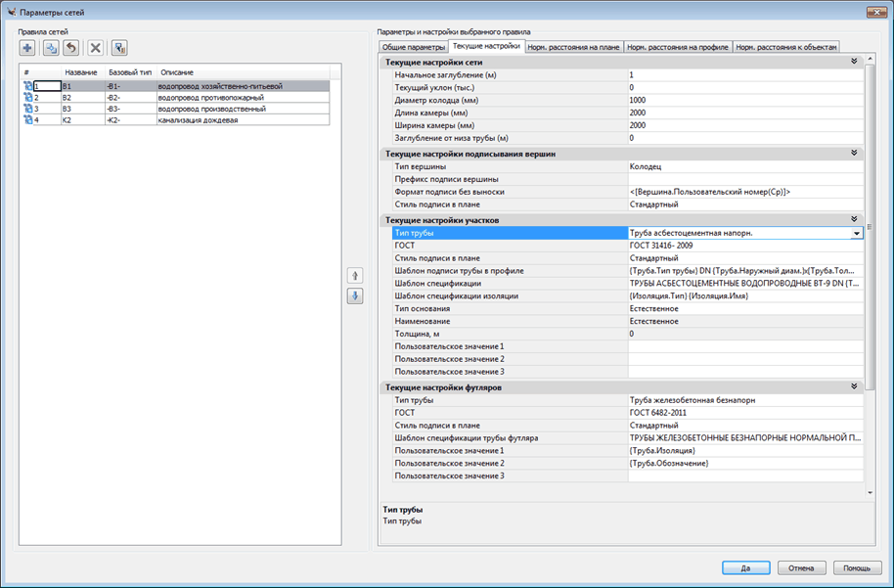This screenshot has height=588, width=894.
Task: Click the undo arrow toolbar icon
Action: pos(71,47)
